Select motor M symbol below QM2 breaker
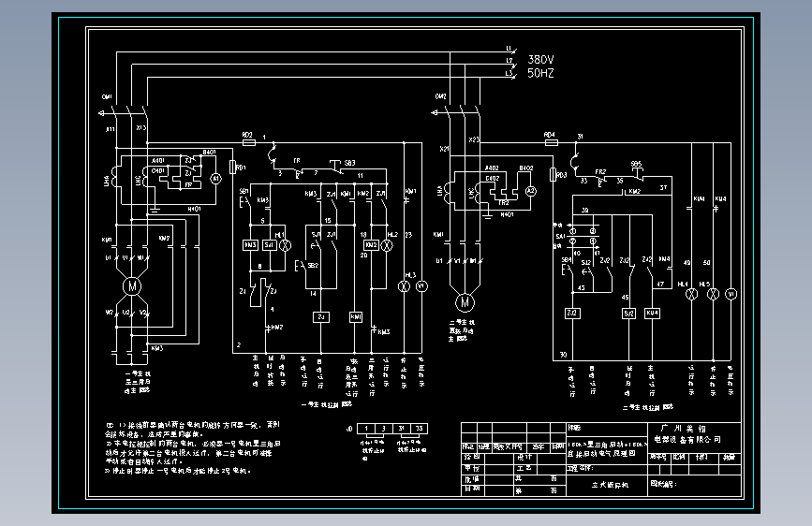 pyautogui.click(x=465, y=302)
